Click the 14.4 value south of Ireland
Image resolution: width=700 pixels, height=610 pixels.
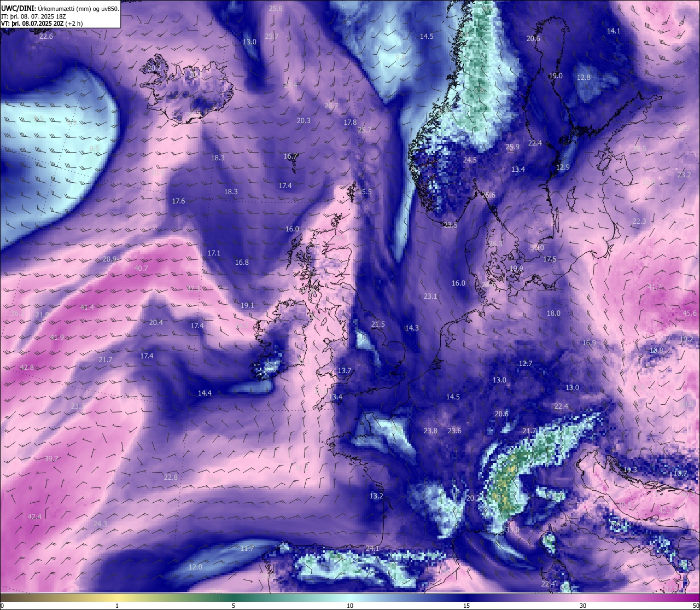pyautogui.click(x=205, y=393)
